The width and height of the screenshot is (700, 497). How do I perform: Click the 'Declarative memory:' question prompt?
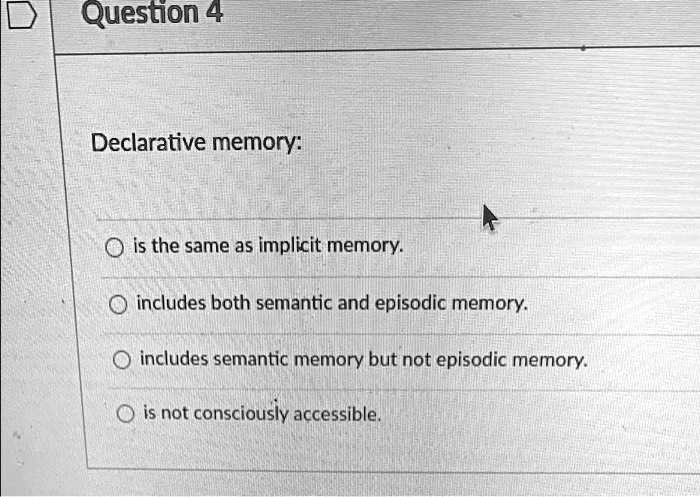click(195, 143)
